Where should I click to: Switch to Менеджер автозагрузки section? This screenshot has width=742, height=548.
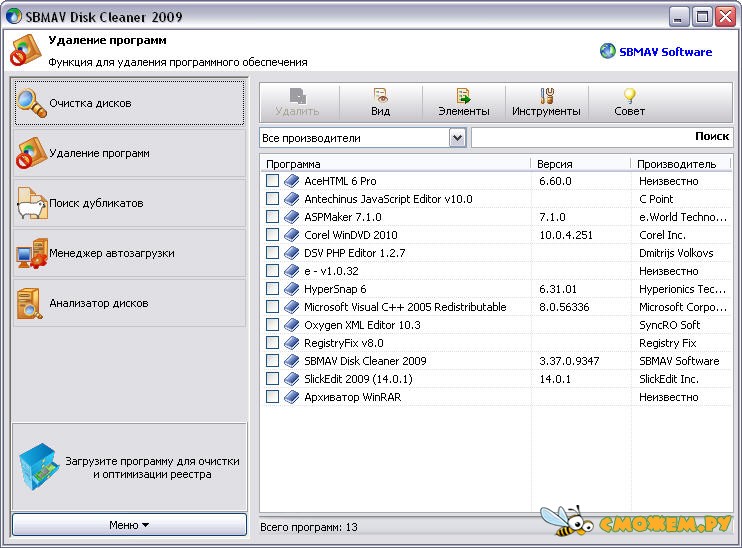point(129,254)
